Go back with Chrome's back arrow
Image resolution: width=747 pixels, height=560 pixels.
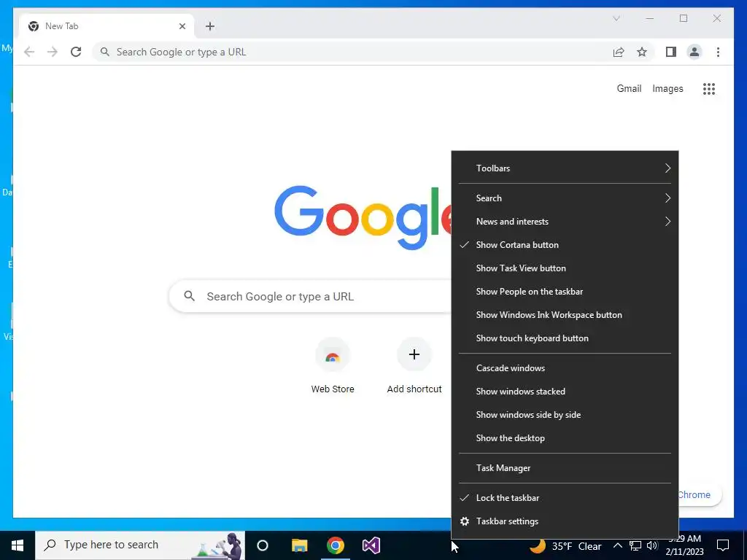[x=29, y=52]
